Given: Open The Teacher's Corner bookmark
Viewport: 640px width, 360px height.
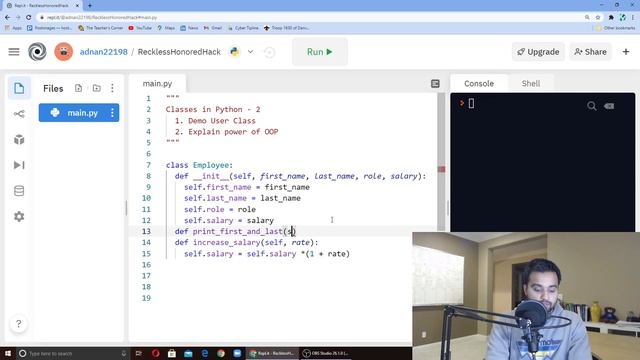Looking at the screenshot, I should (x=100, y=28).
